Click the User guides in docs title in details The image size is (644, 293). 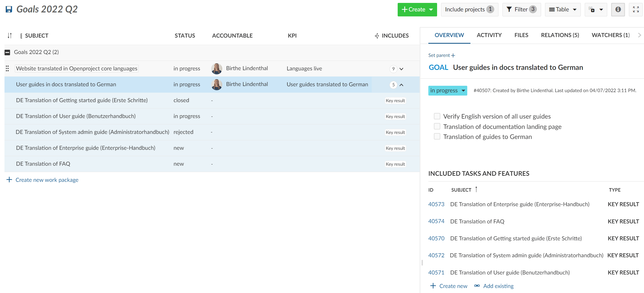pyautogui.click(x=518, y=67)
